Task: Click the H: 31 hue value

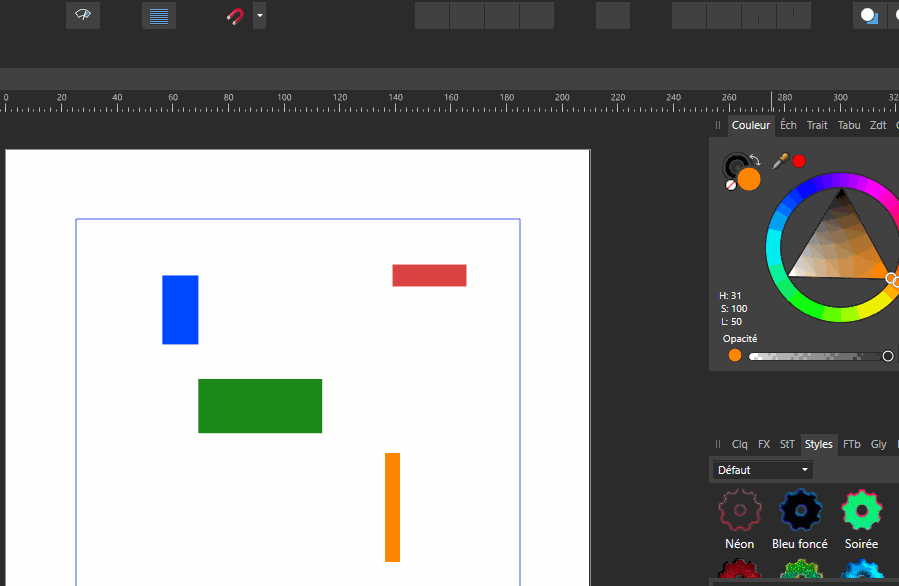Action: coord(730,295)
